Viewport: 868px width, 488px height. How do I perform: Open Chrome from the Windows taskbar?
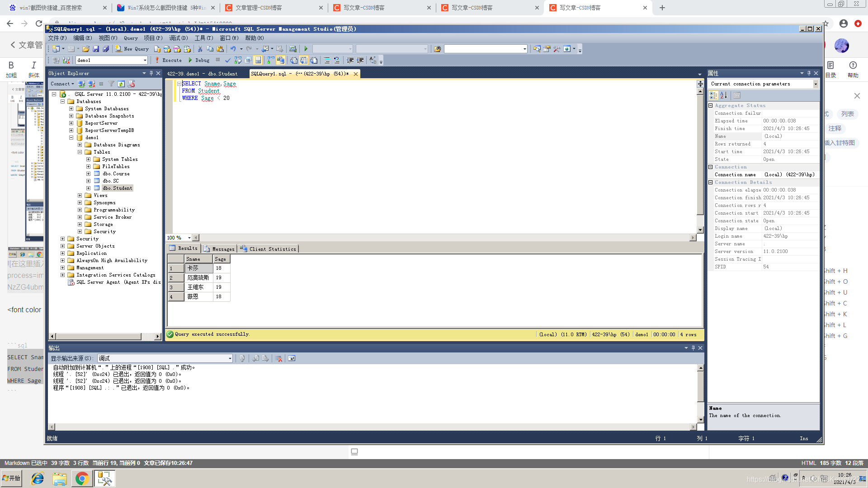82,479
